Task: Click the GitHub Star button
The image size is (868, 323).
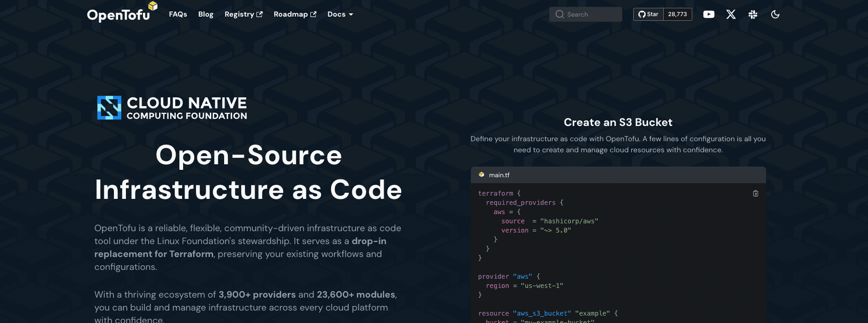Action: pyautogui.click(x=648, y=14)
